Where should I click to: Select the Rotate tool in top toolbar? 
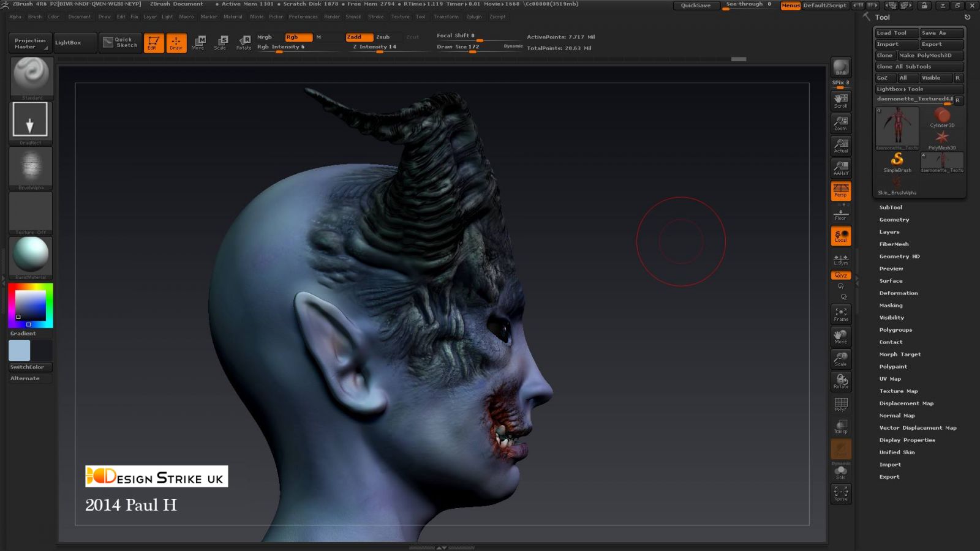coord(244,42)
